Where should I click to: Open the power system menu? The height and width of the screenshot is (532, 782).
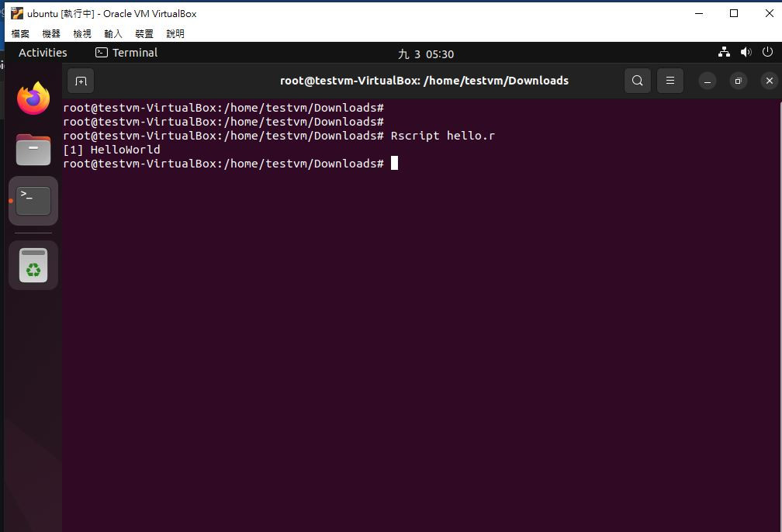point(767,52)
